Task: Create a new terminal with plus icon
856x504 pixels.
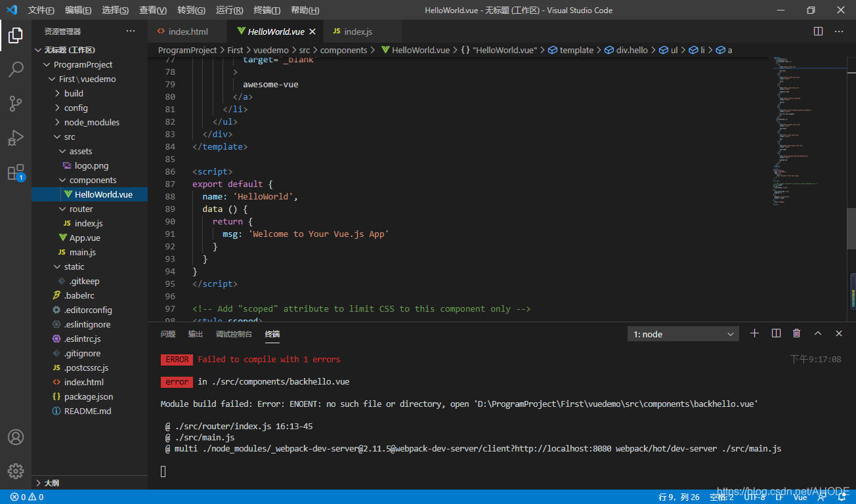Action: 754,333
